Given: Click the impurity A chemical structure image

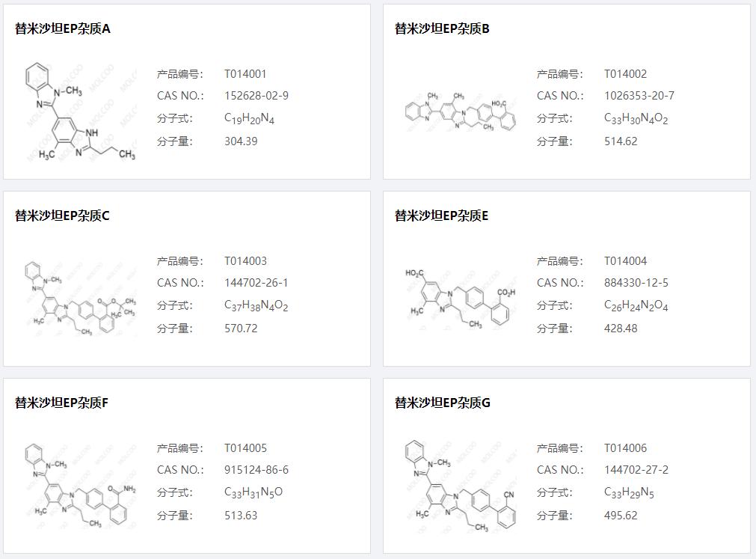Looking at the screenshot, I should pyautogui.click(x=79, y=112).
